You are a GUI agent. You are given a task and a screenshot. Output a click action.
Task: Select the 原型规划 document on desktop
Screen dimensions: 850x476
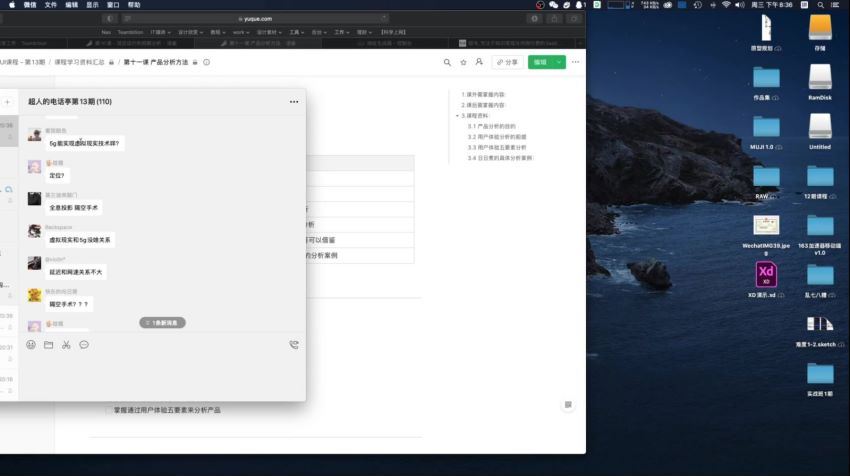pyautogui.click(x=766, y=28)
